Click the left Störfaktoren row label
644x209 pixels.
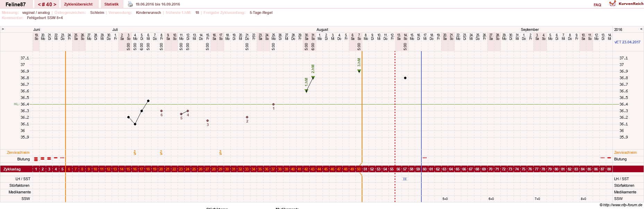20,185
